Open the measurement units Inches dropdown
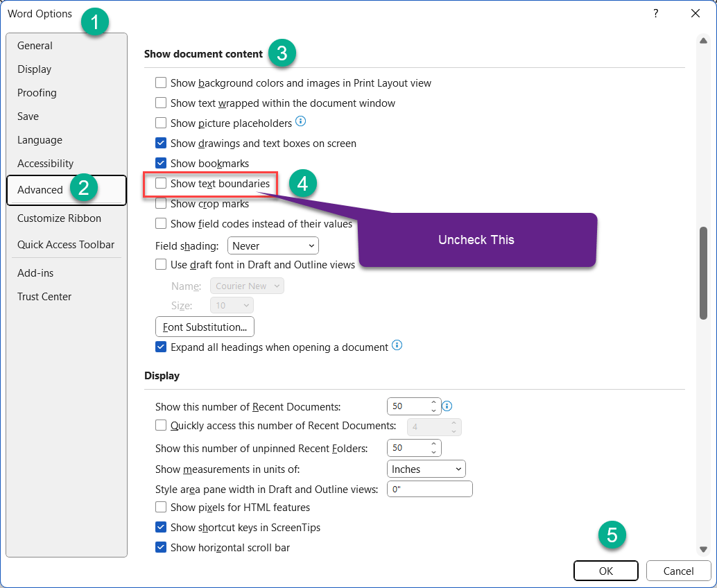The width and height of the screenshot is (717, 588). (x=426, y=469)
